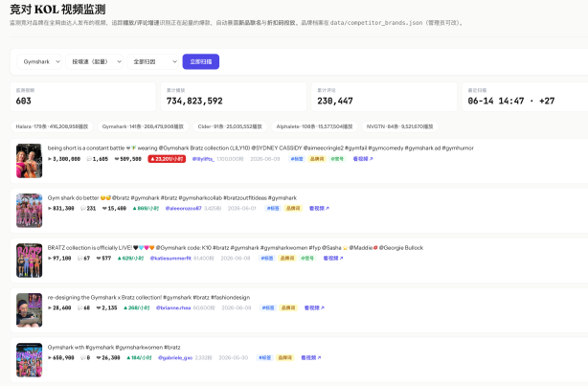Click 看视频 link in the @gabriele_gzo row
Viewport: 588px width, 386px height.
[x=311, y=358]
